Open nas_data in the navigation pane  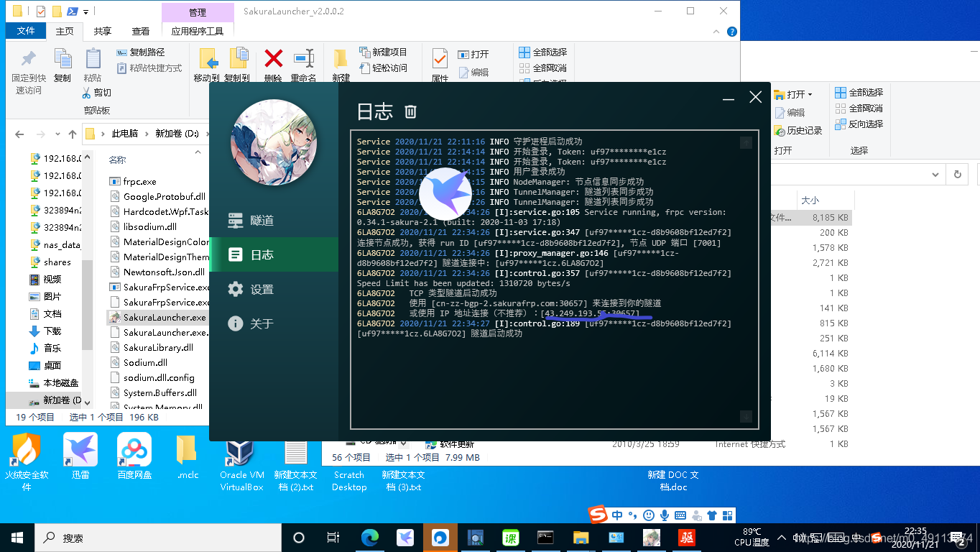[62, 244]
